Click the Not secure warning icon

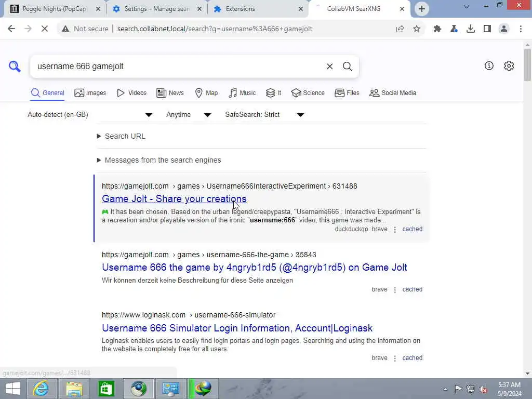(x=65, y=29)
